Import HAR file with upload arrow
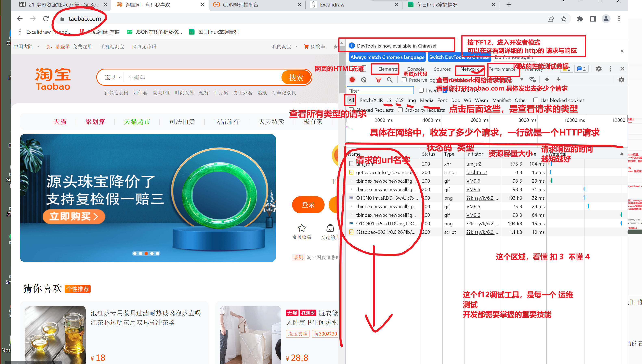The height and width of the screenshot is (364, 642). tap(547, 80)
